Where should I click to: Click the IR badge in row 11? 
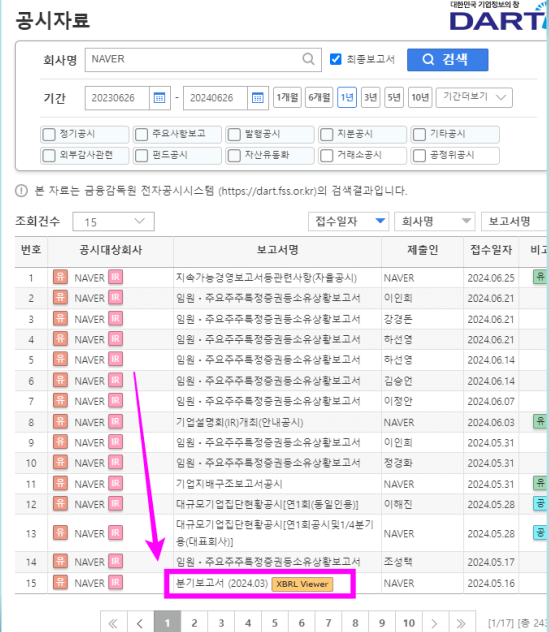[x=115, y=483]
